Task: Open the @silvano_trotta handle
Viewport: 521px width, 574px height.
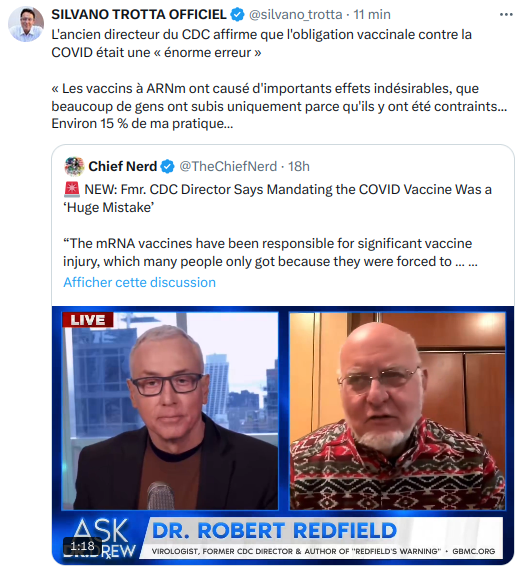Action: coord(295,15)
